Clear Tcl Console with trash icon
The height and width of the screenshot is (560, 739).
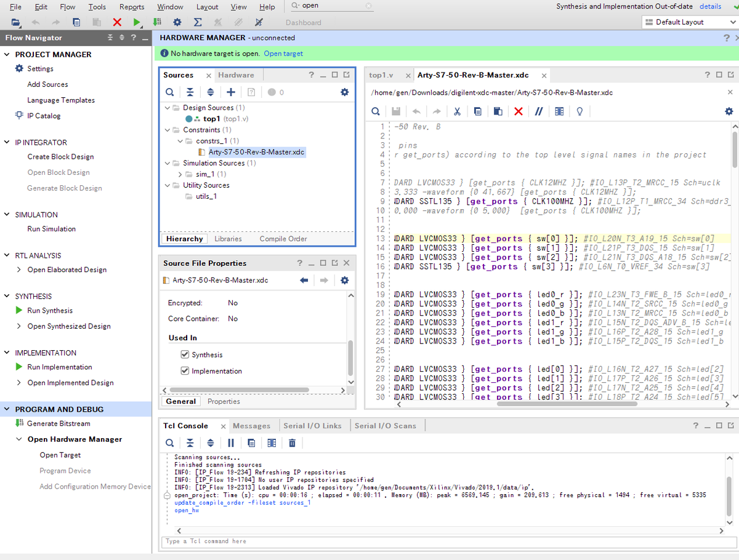pyautogui.click(x=292, y=443)
